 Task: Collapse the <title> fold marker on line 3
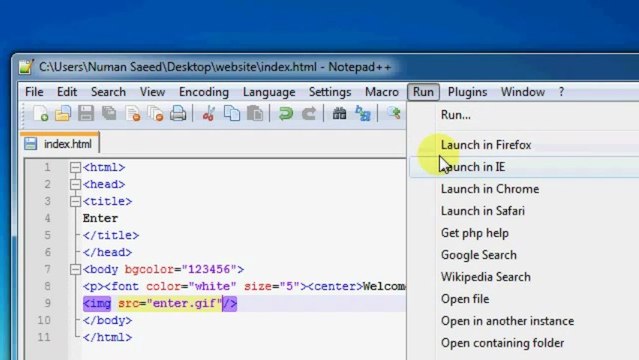(x=75, y=201)
